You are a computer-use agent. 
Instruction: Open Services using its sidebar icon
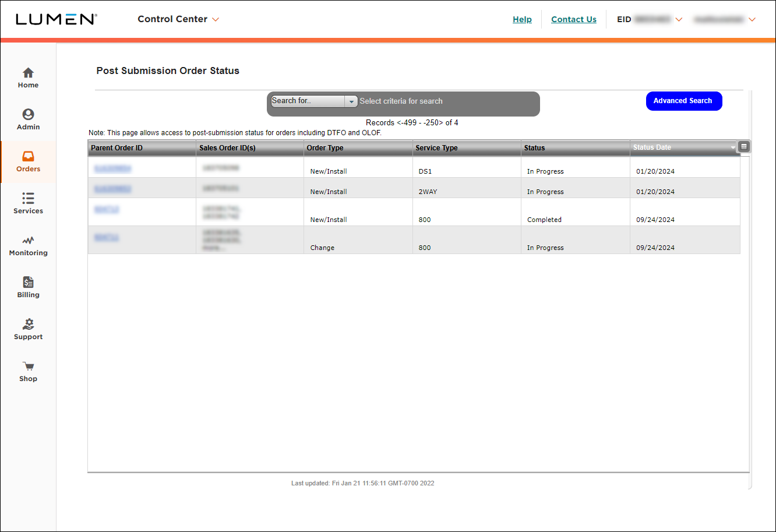(28, 199)
